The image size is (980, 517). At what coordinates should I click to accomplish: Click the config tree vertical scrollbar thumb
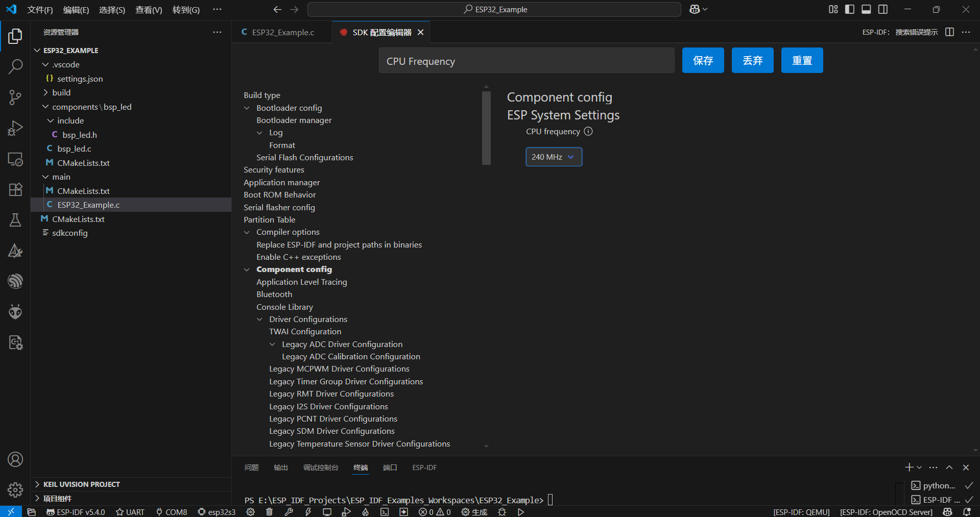(486, 128)
